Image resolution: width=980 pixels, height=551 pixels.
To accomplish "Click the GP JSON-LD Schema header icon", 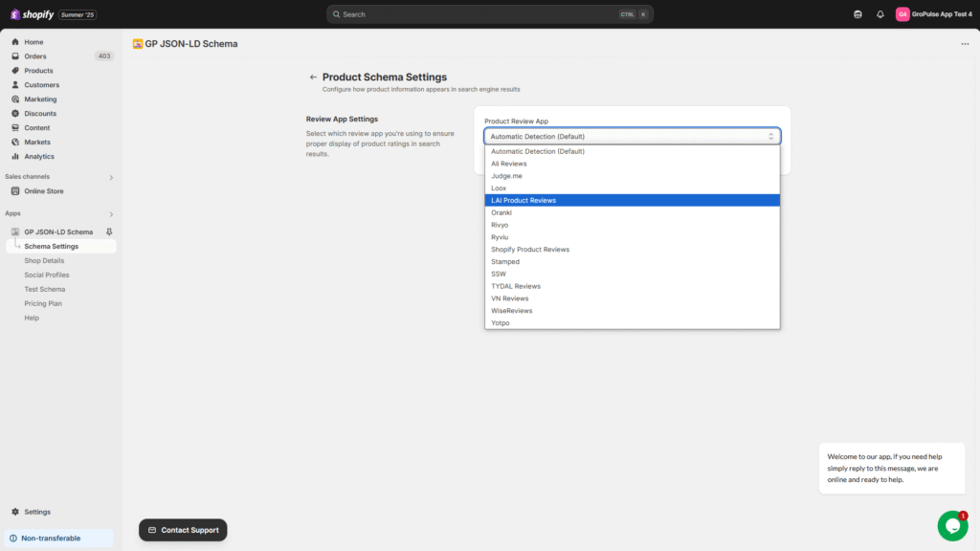I will [x=138, y=44].
